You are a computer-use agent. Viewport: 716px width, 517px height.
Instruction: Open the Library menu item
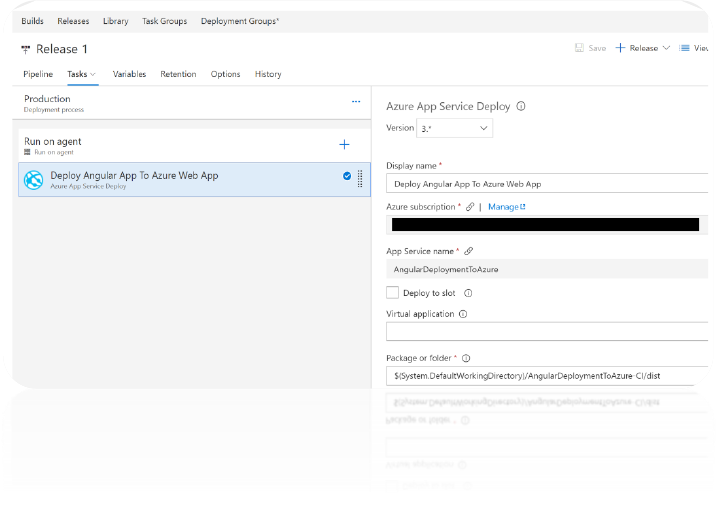click(115, 21)
